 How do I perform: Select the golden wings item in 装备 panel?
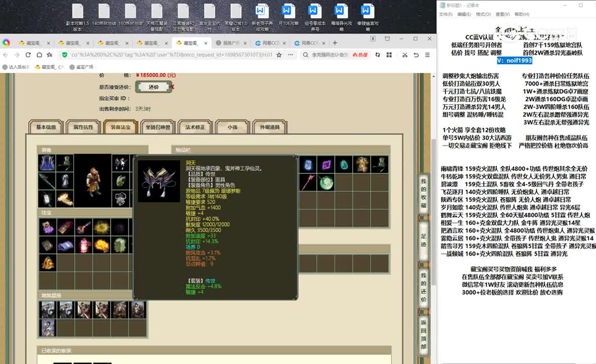[65, 199]
